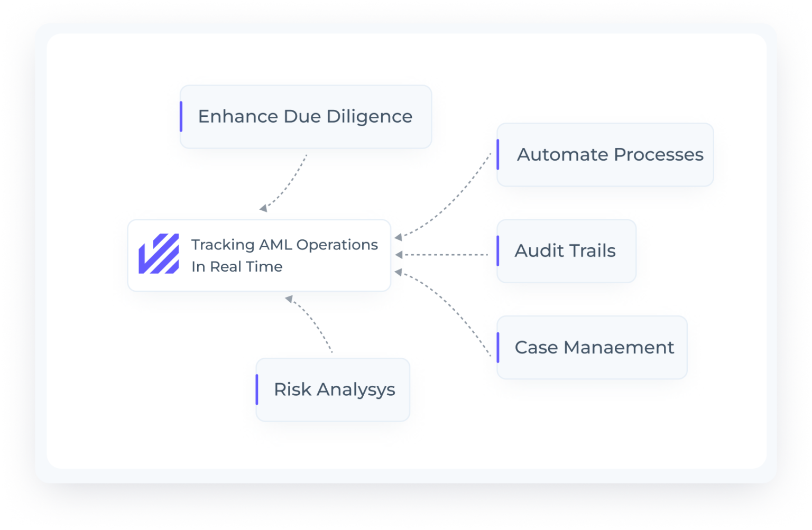This screenshot has height=530, width=812.
Task: Click the accent bar next to Case Manaement
Action: (497, 347)
